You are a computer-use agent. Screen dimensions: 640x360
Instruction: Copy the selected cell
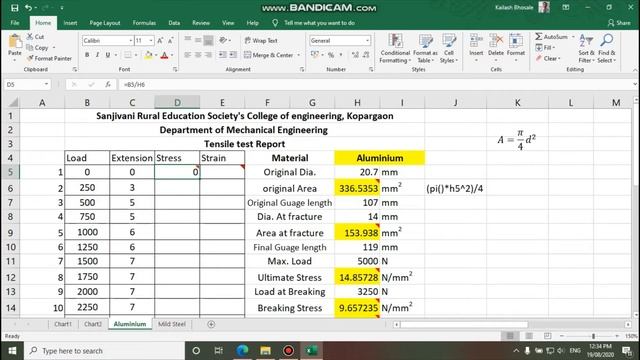tap(38, 48)
